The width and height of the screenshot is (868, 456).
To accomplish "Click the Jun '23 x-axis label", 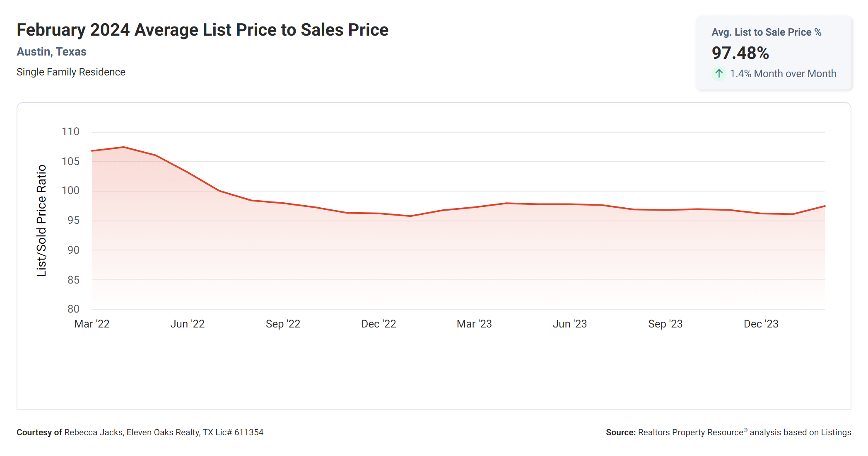I will pyautogui.click(x=570, y=324).
